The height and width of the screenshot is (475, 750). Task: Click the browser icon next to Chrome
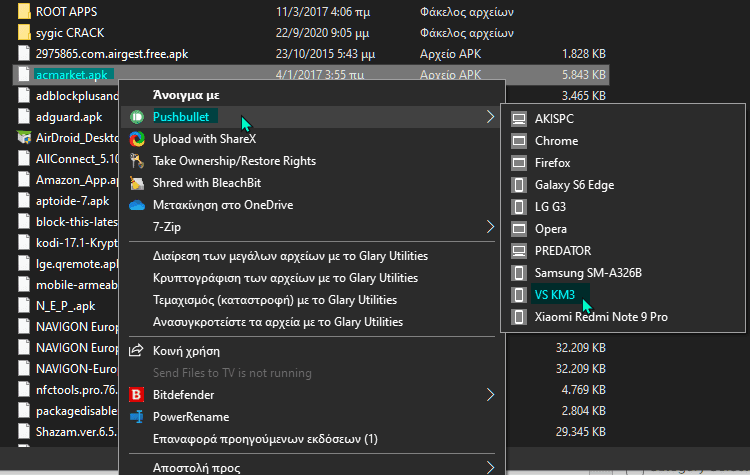click(x=519, y=141)
